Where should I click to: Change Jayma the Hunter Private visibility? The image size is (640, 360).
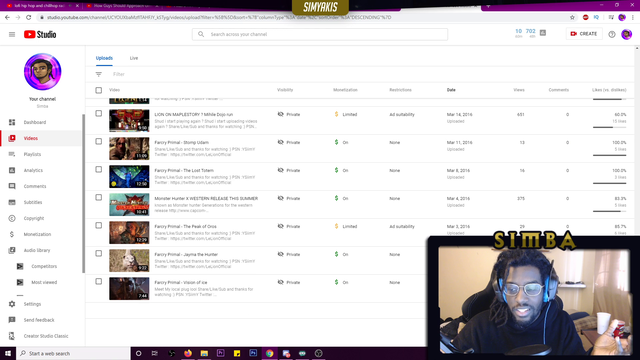[x=289, y=254]
